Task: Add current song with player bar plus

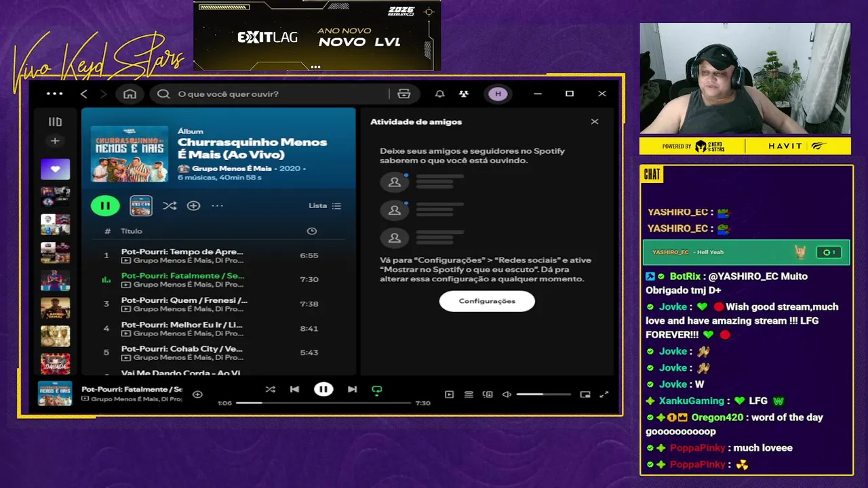Action: click(x=197, y=394)
